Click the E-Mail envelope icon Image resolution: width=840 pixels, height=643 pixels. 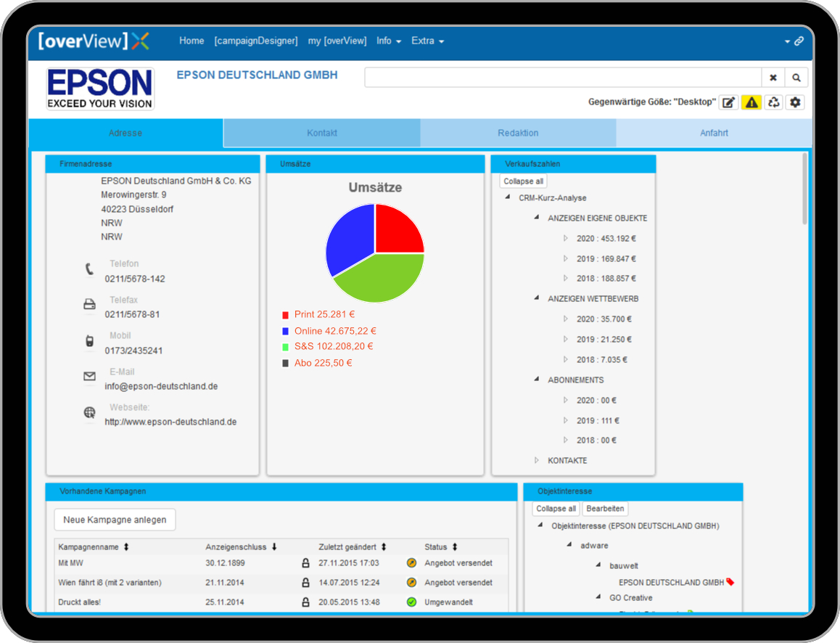[89, 376]
